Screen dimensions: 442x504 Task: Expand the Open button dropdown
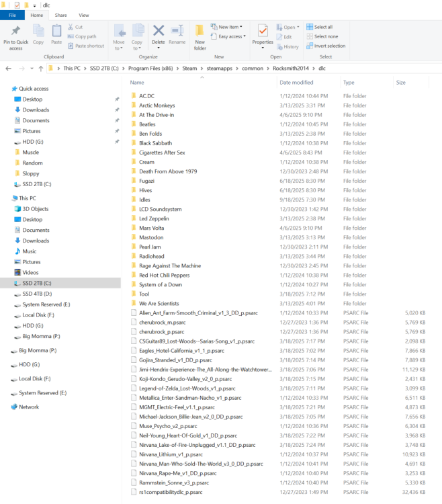pos(298,28)
